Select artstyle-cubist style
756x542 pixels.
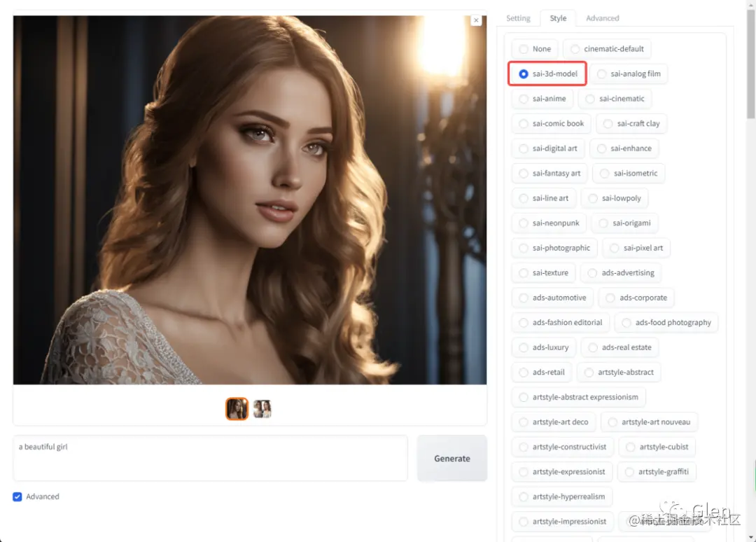[657, 447]
